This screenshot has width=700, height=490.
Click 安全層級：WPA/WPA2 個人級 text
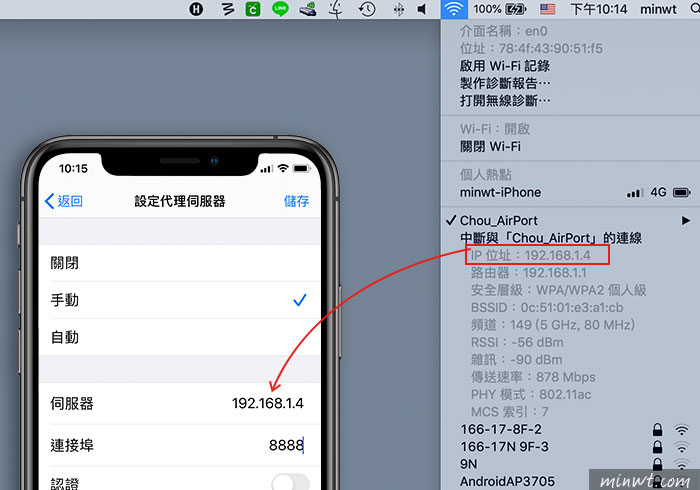pyautogui.click(x=558, y=290)
